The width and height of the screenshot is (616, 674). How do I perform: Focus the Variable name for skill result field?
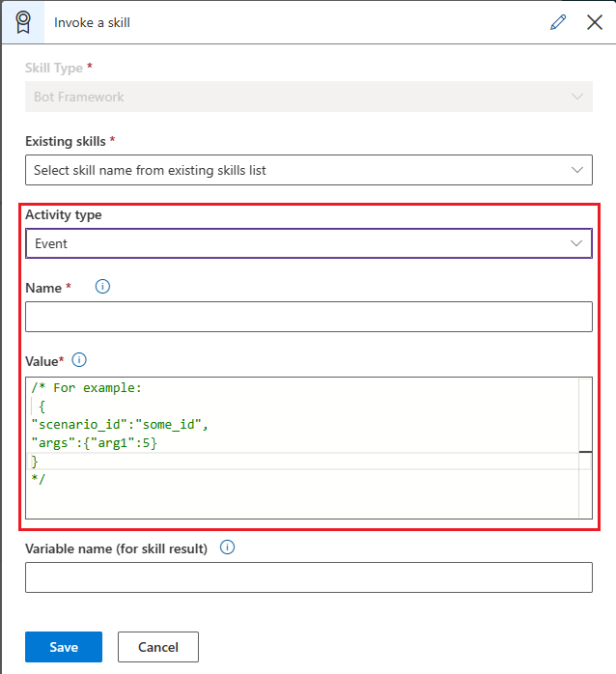[308, 577]
